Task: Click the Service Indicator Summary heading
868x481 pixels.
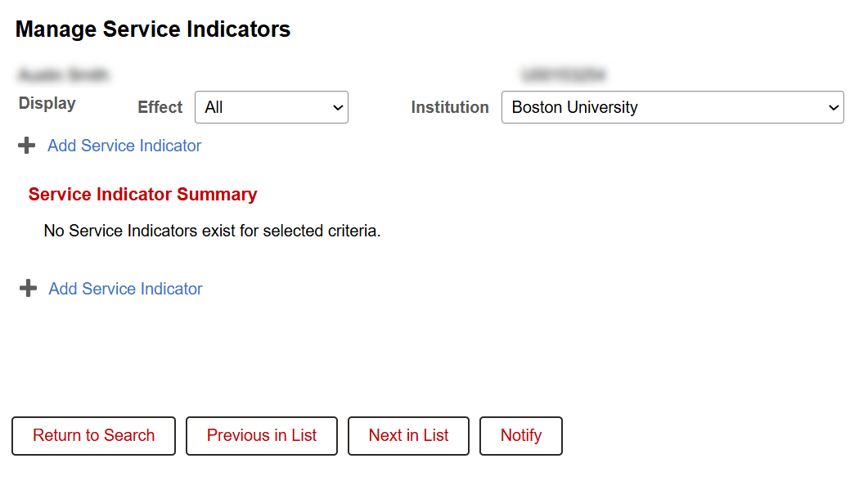Action: pyautogui.click(x=142, y=195)
